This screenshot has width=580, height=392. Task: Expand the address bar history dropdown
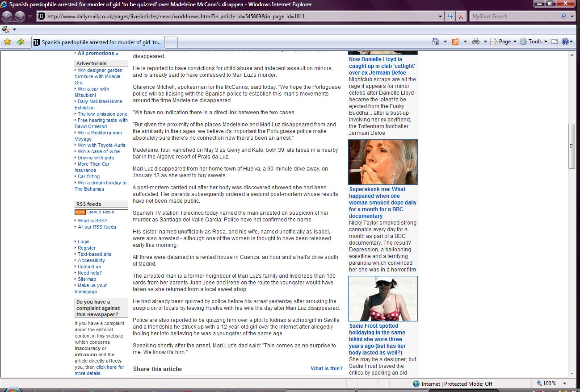[441, 17]
